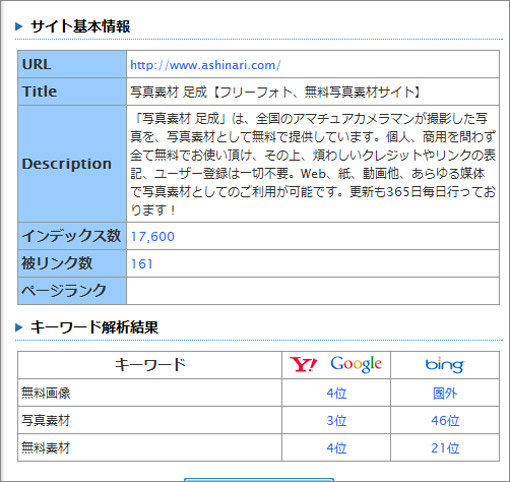Open the 46位 Bing rank for 写真素材
Viewport: 510px width, 482px height.
click(x=445, y=421)
